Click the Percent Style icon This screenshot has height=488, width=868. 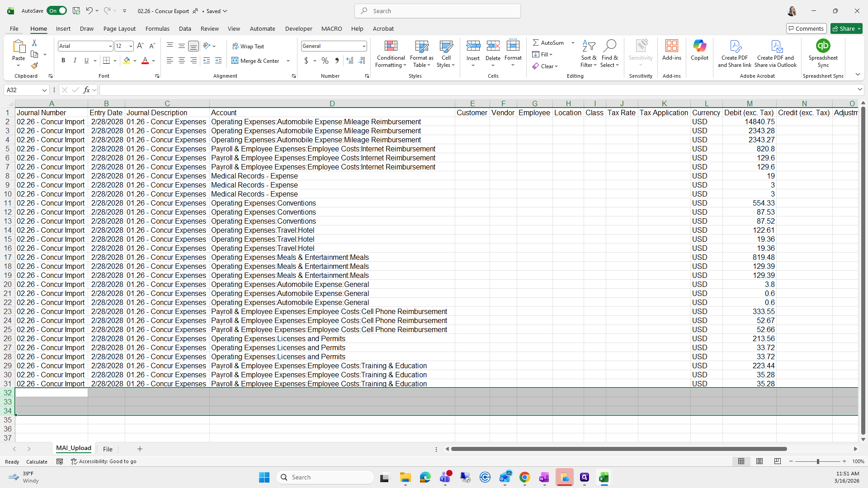tap(325, 61)
